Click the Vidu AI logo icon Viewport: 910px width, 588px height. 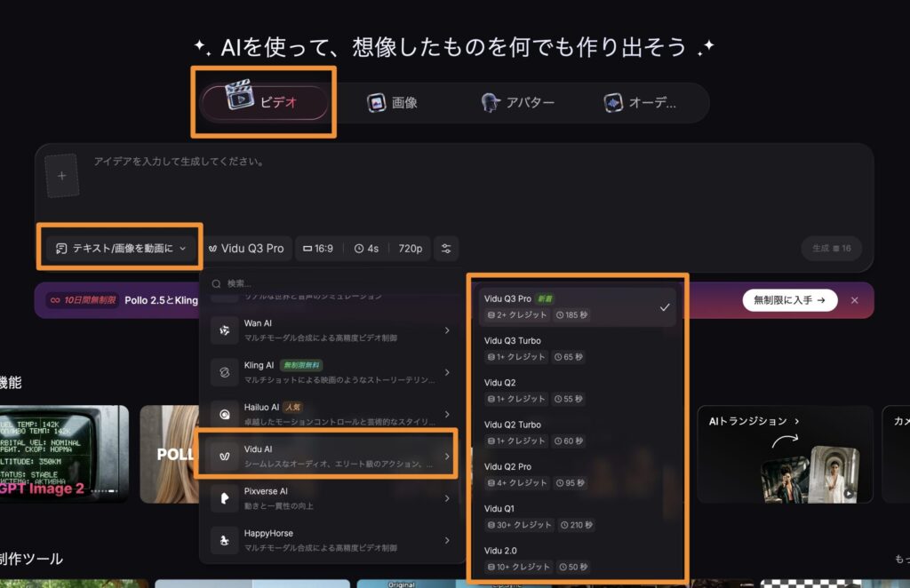224,457
